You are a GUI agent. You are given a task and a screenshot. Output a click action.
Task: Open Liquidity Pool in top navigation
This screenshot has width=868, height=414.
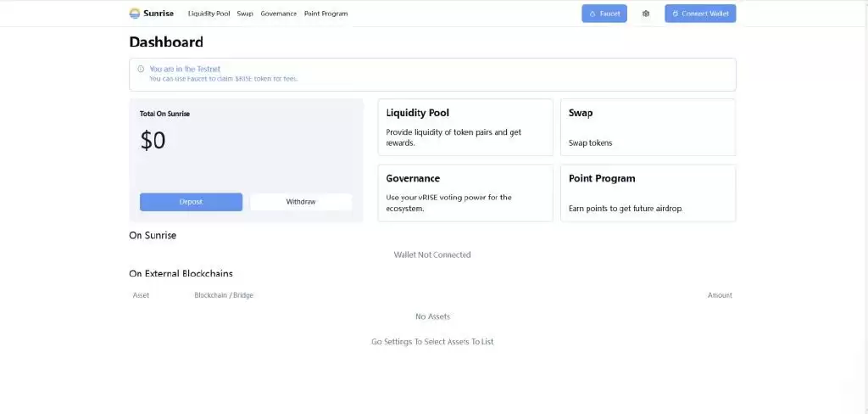click(209, 14)
